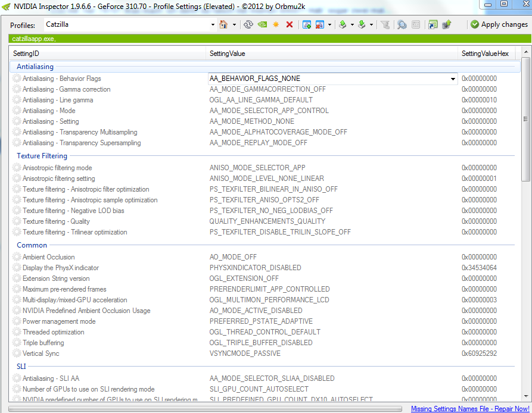Click hex value 0x60925292

[479, 353]
